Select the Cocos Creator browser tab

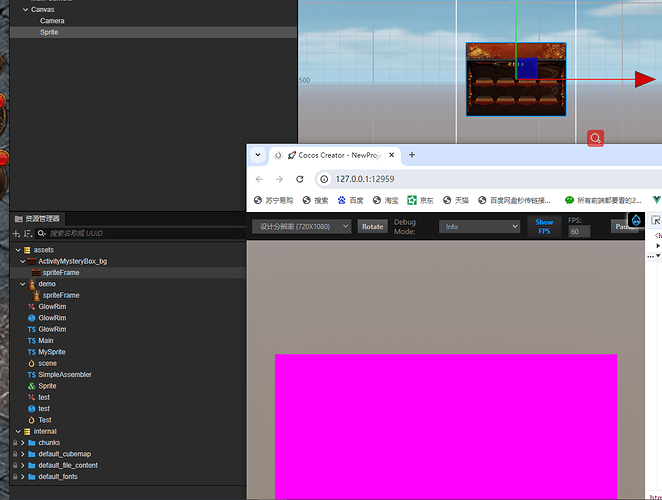click(334, 155)
